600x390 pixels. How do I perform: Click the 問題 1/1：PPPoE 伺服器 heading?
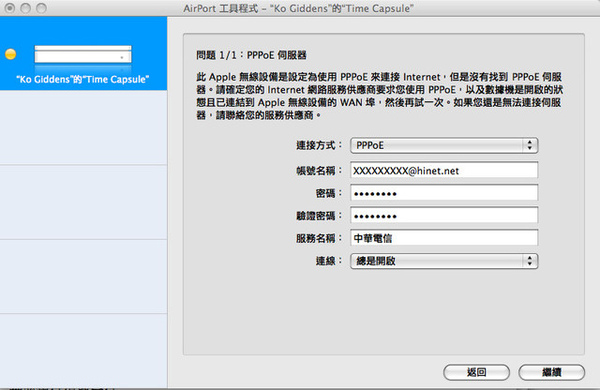click(x=251, y=55)
